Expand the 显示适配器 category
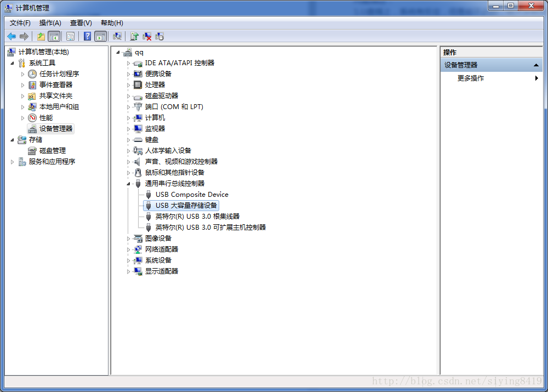548x392 pixels. point(128,272)
